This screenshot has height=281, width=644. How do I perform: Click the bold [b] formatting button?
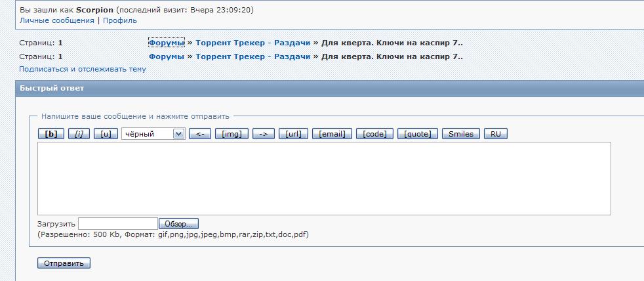(51, 134)
